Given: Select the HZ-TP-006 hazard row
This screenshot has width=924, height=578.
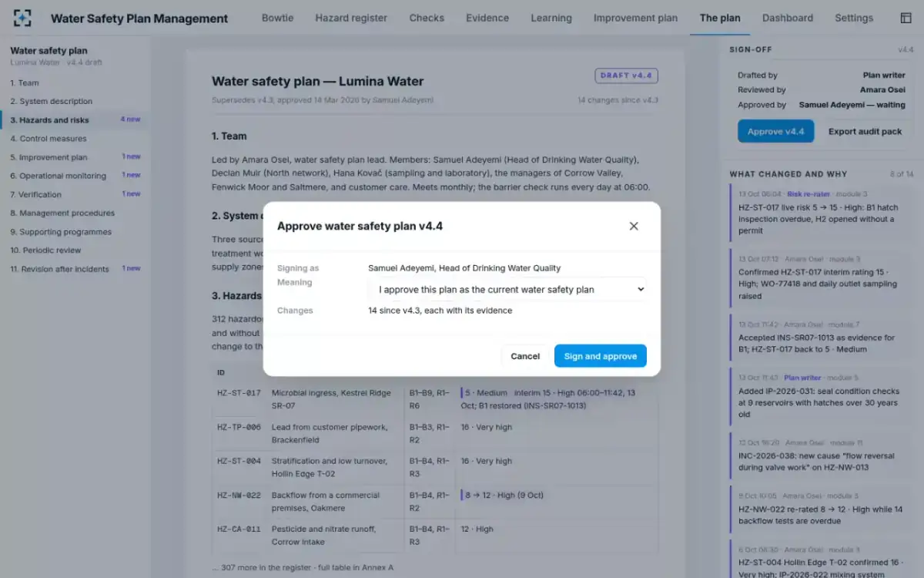Looking at the screenshot, I should [435, 434].
